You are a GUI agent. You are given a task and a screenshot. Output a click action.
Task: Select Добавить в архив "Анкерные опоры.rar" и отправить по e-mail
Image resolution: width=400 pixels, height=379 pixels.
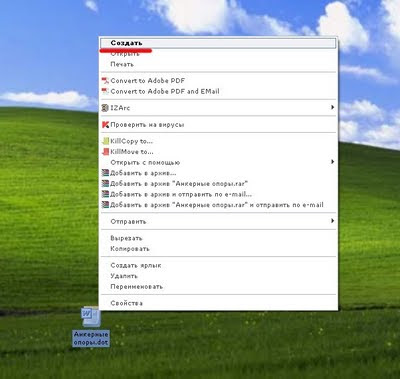point(218,205)
